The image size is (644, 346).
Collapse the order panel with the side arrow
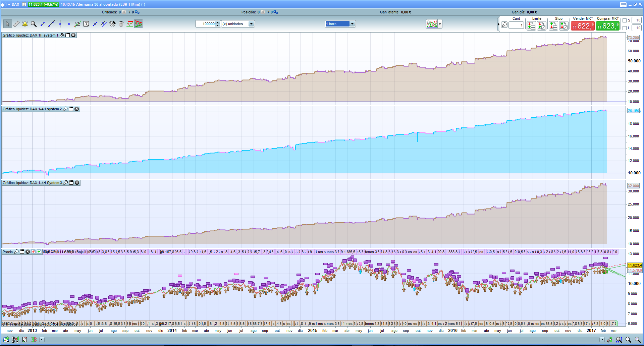(x=499, y=24)
